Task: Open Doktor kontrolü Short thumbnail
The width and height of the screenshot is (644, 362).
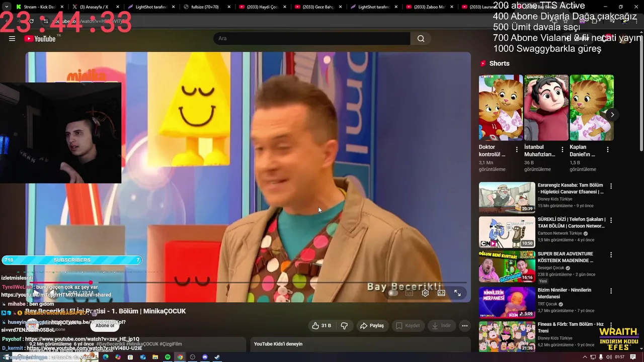Action: (x=501, y=108)
